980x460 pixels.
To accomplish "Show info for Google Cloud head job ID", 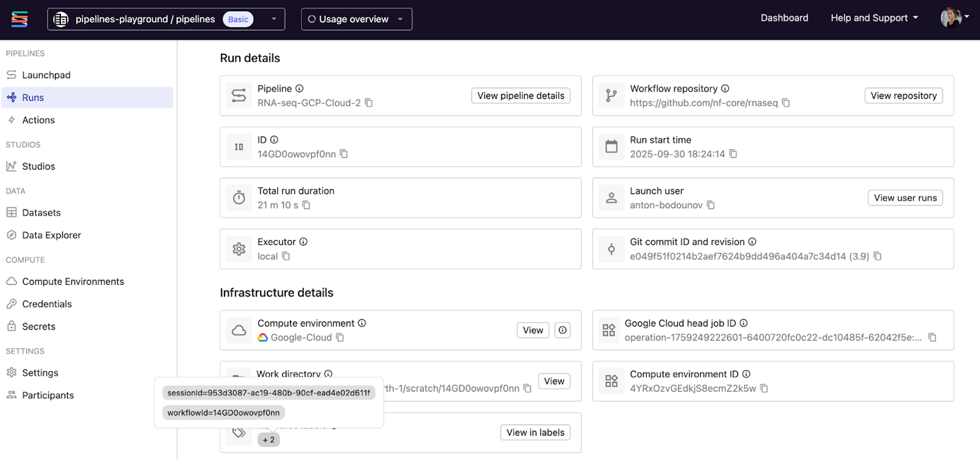I will point(743,323).
